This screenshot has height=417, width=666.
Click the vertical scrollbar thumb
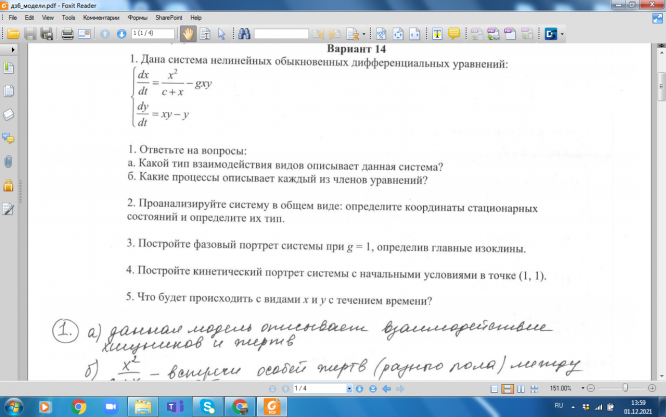(661, 86)
